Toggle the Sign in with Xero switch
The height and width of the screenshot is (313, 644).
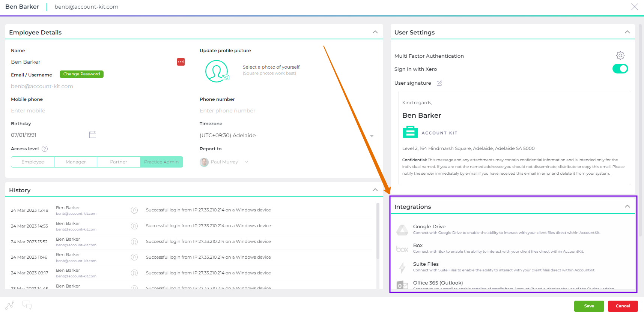pos(620,69)
